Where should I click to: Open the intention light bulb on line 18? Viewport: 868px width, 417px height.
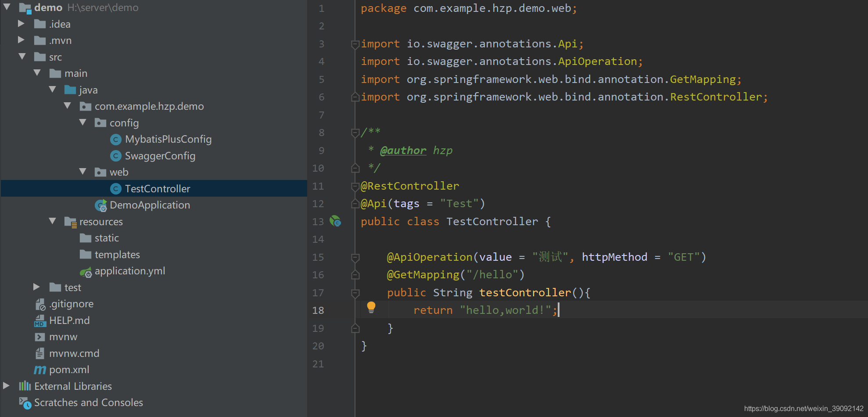tap(372, 308)
